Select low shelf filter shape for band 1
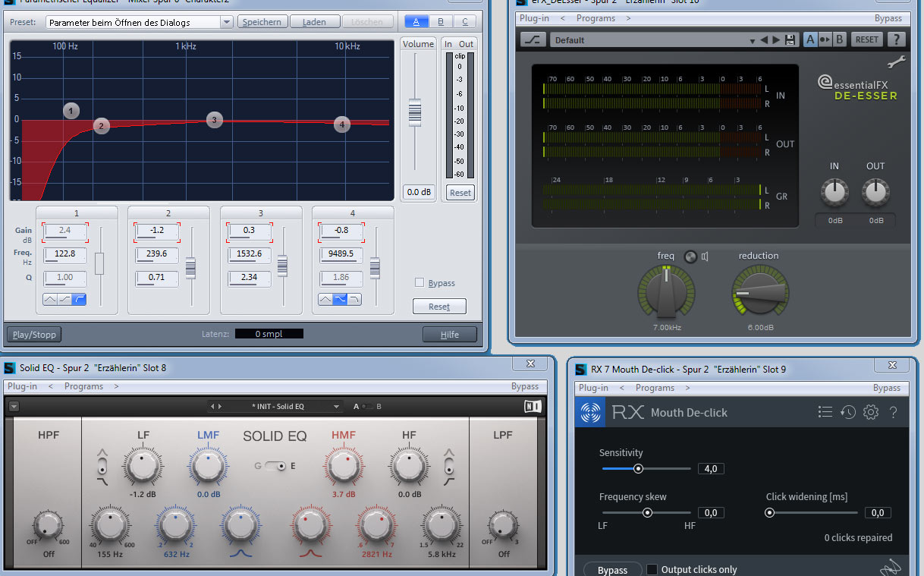Screen dimensions: 924x576 click(64, 300)
